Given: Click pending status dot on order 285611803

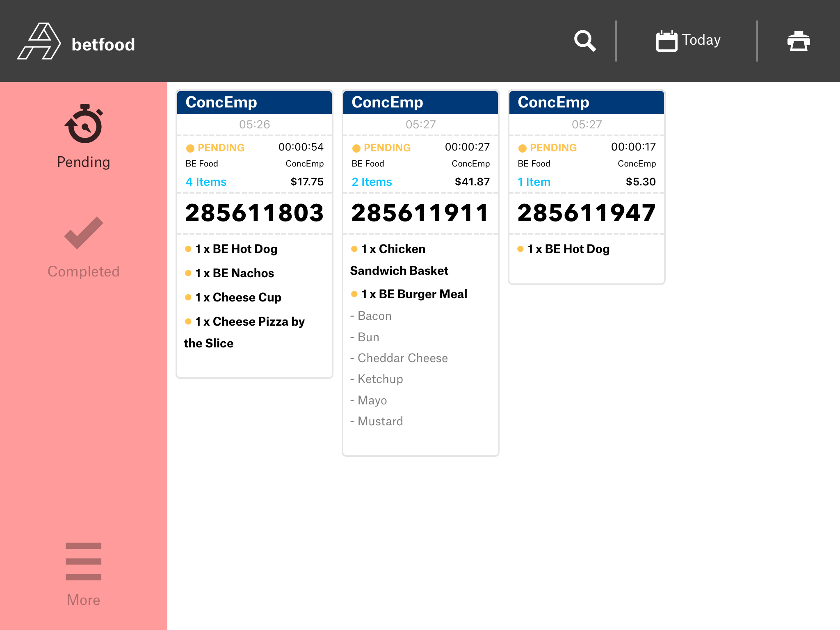Looking at the screenshot, I should [x=190, y=148].
